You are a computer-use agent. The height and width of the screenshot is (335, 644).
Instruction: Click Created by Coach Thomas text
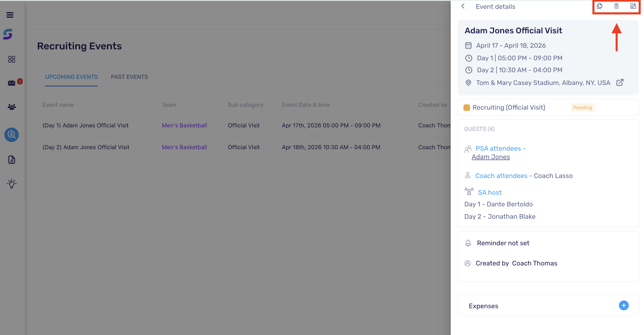516,263
